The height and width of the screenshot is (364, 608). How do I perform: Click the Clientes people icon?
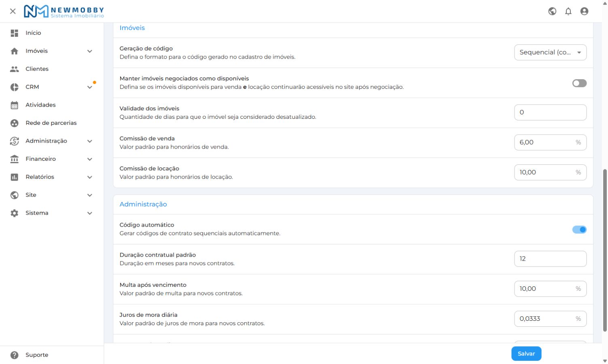[15, 69]
